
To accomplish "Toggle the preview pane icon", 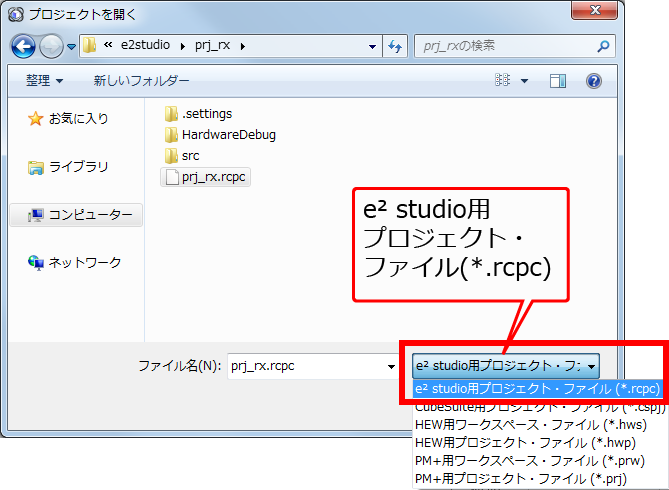I will pos(558,81).
